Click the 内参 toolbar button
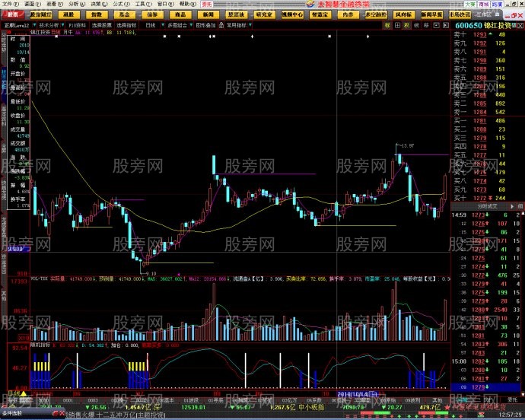The height and width of the screenshot is (420, 525). pos(348,14)
